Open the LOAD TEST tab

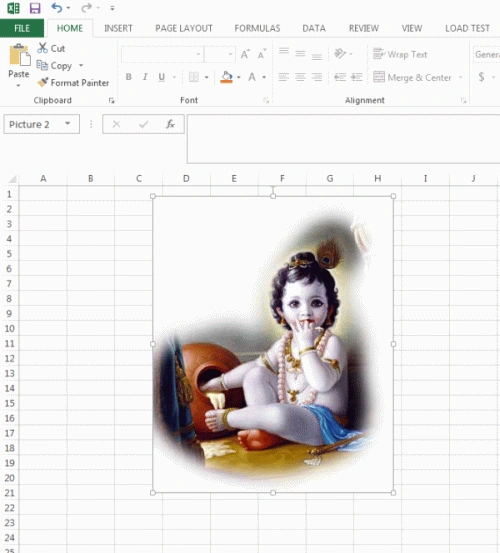(x=467, y=28)
